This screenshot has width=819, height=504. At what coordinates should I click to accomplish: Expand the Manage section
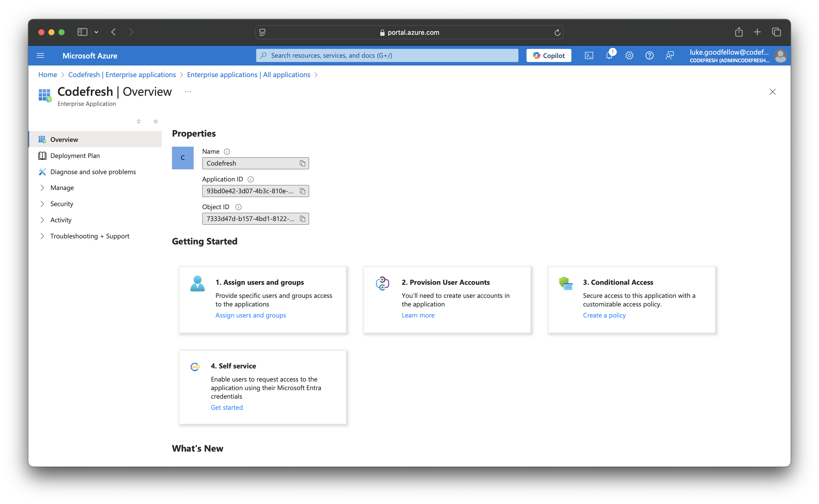pyautogui.click(x=62, y=188)
